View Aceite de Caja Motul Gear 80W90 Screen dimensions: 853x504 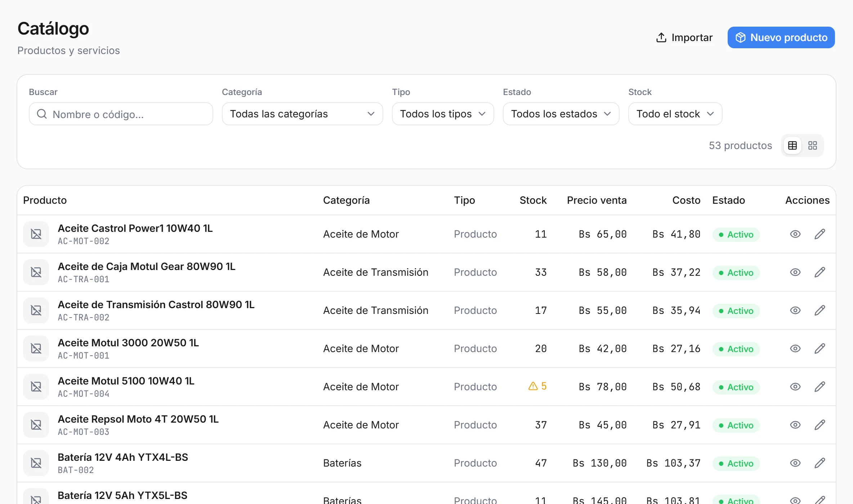[795, 272]
